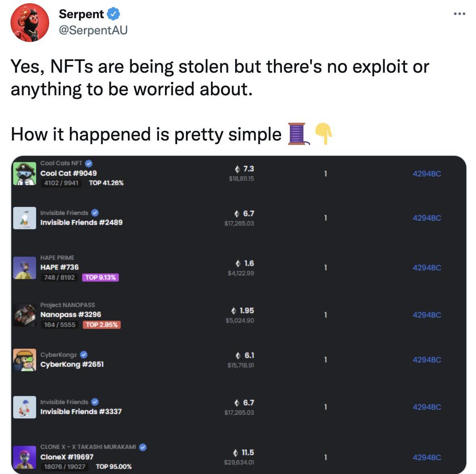Click the 4294BC address in the HAPE row
Image resolution: width=476 pixels, height=474 pixels.
pyautogui.click(x=427, y=267)
